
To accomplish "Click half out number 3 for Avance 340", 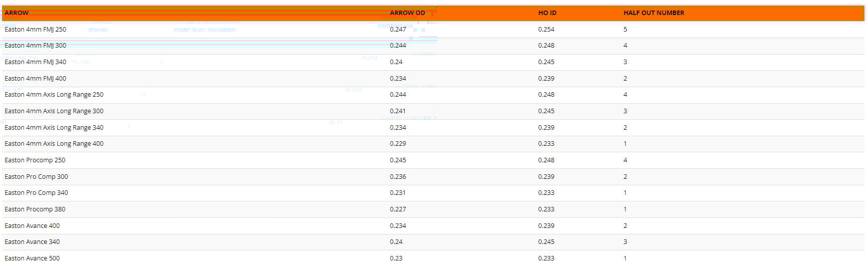I will [x=625, y=242].
